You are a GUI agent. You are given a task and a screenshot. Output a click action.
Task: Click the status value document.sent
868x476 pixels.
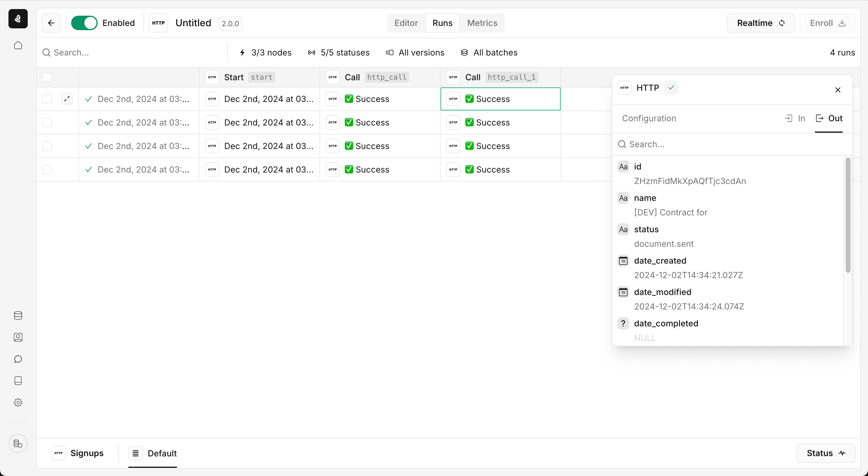pos(664,244)
